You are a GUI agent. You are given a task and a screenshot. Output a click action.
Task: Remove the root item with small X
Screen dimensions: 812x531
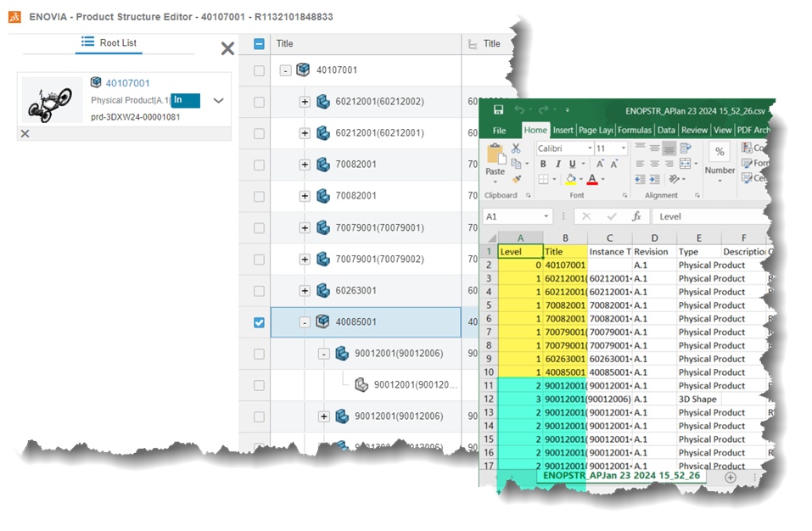coord(25,133)
